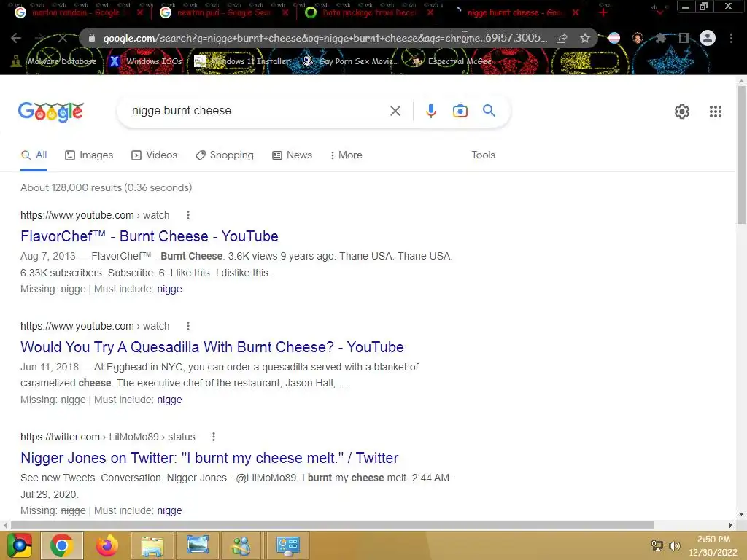Click the vertical scrollbar down arrow
This screenshot has width=747, height=560.
741,514
